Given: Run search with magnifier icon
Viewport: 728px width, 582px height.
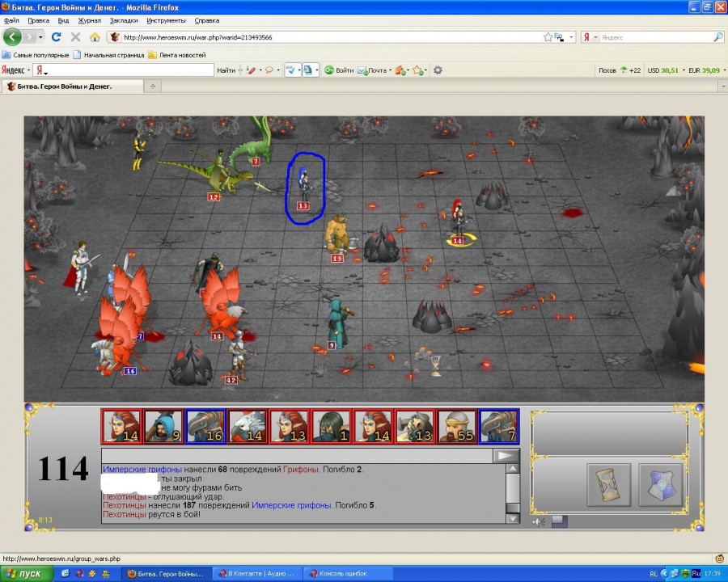Looking at the screenshot, I should (717, 37).
